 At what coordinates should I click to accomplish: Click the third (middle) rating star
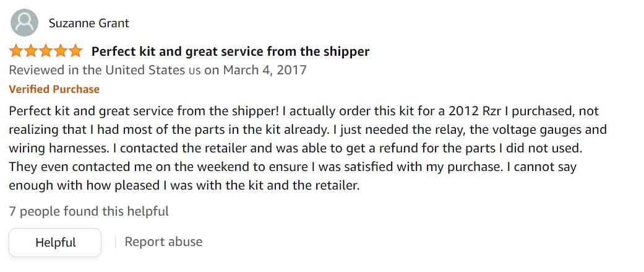(x=46, y=51)
